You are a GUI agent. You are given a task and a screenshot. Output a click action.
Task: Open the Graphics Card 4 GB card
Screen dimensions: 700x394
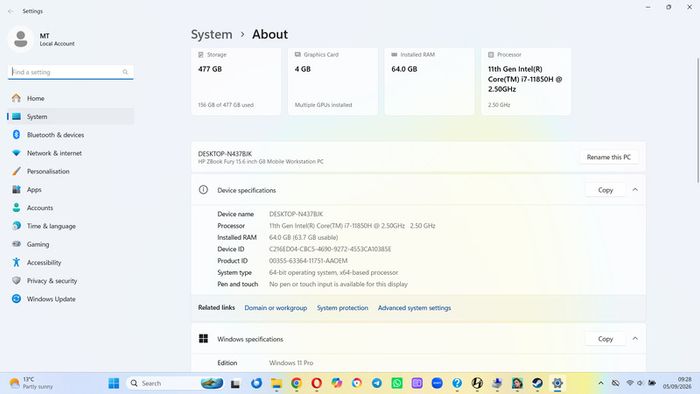[x=333, y=82]
